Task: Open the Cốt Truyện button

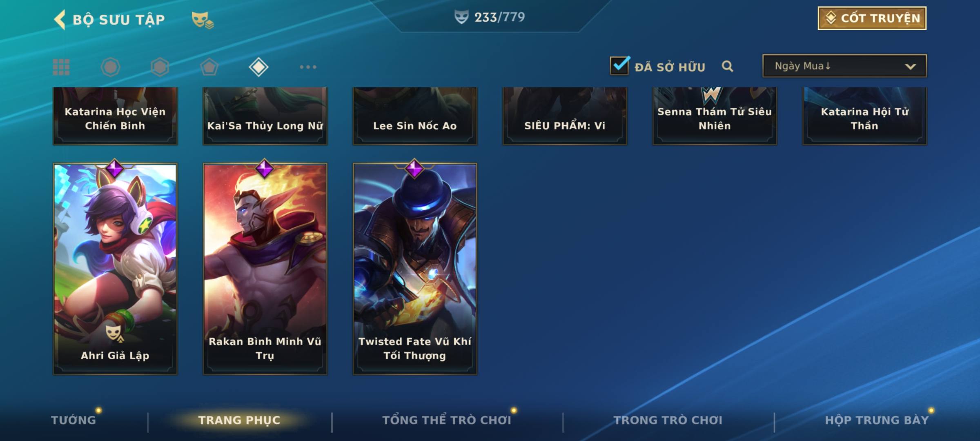Action: click(x=872, y=18)
